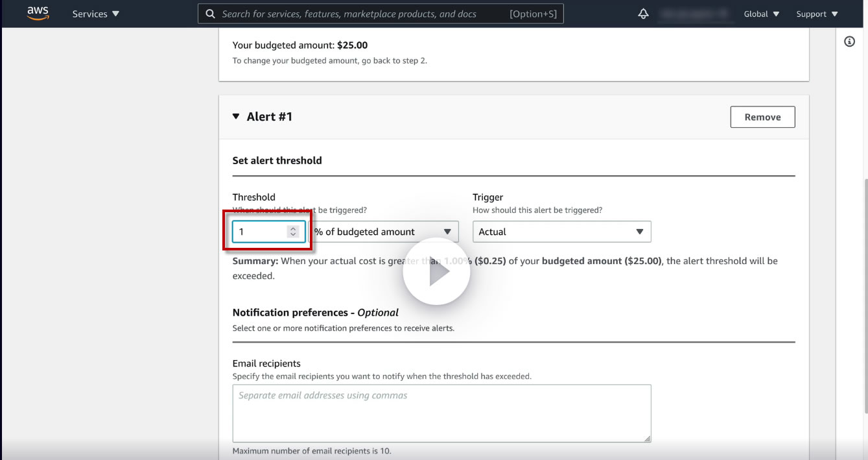Viewport: 868px width, 460px height.
Task: Increase threshold with the stepper up arrow
Action: click(293, 228)
